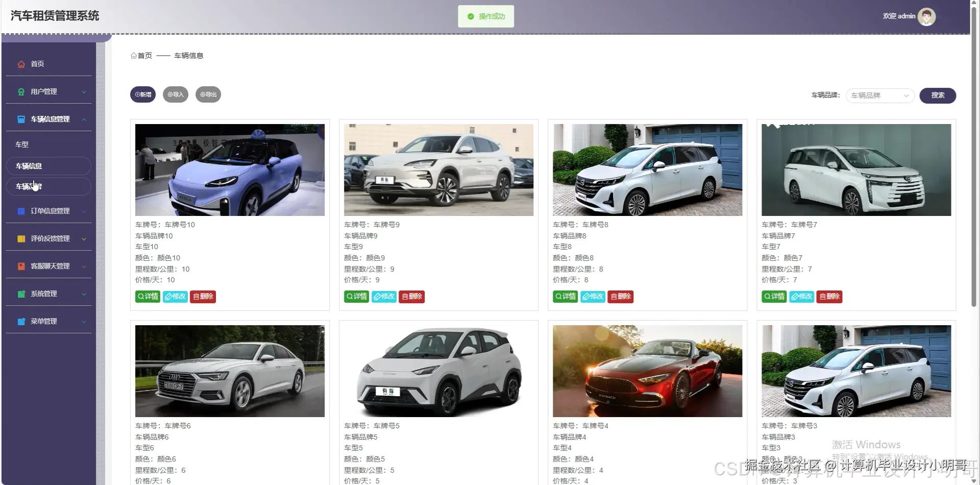
Task: Click the 搜索 button
Action: [x=938, y=95]
